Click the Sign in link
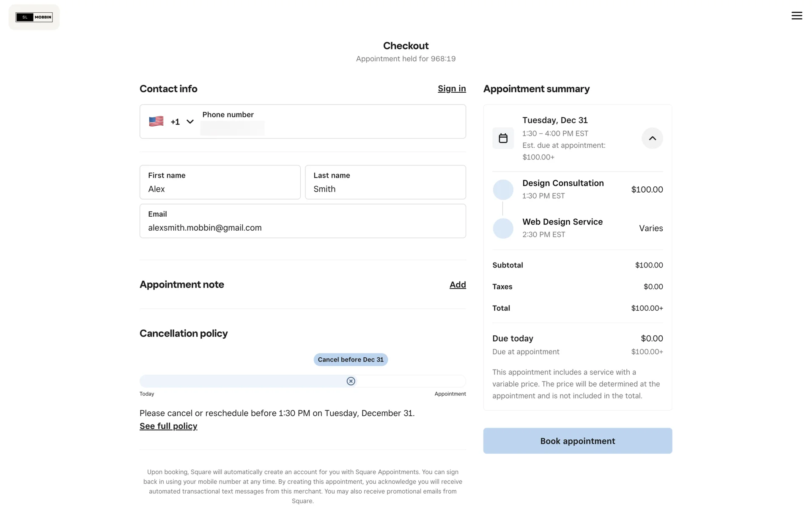The height and width of the screenshot is (508, 812). 451,88
